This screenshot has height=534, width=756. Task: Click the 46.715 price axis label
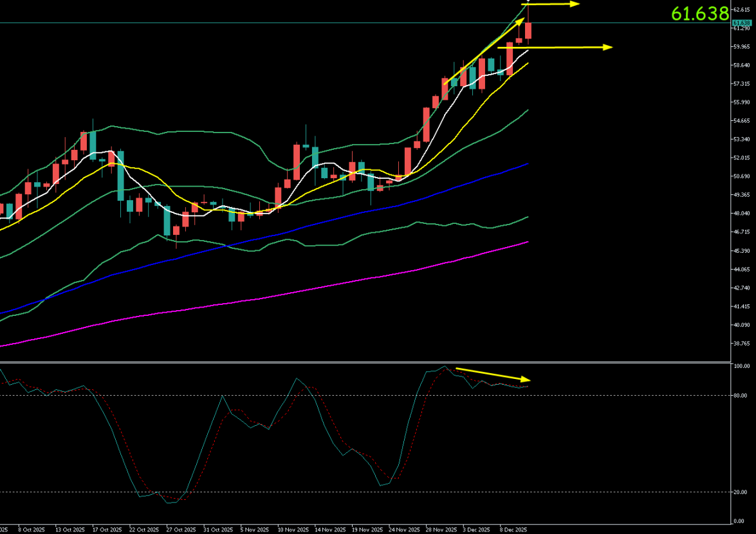[x=742, y=232]
